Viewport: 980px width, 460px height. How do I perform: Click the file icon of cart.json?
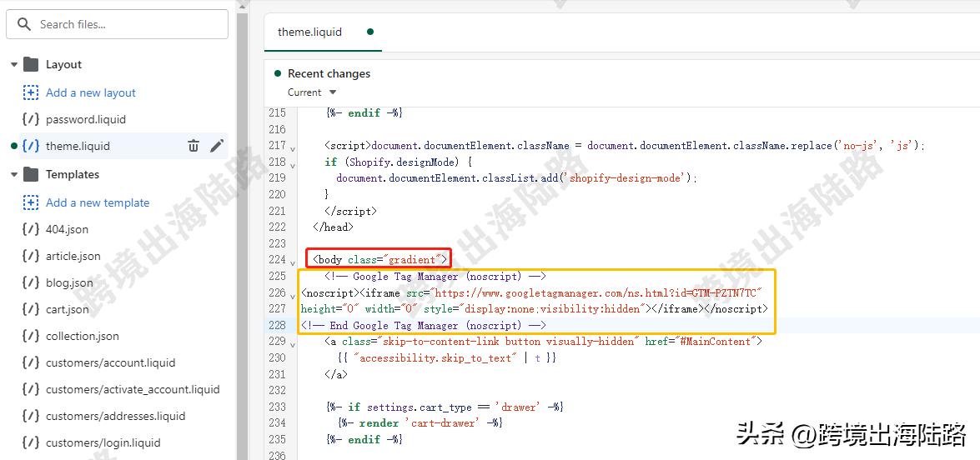tap(31, 309)
